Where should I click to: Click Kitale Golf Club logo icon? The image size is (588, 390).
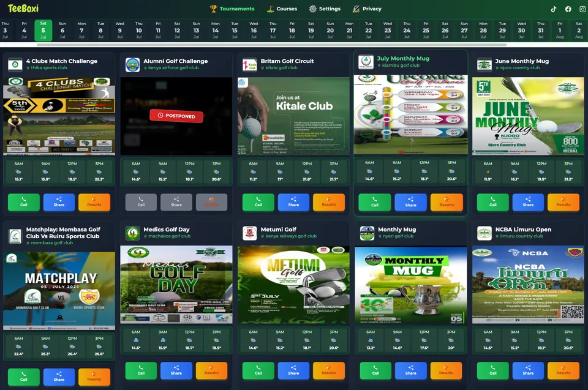click(x=250, y=64)
